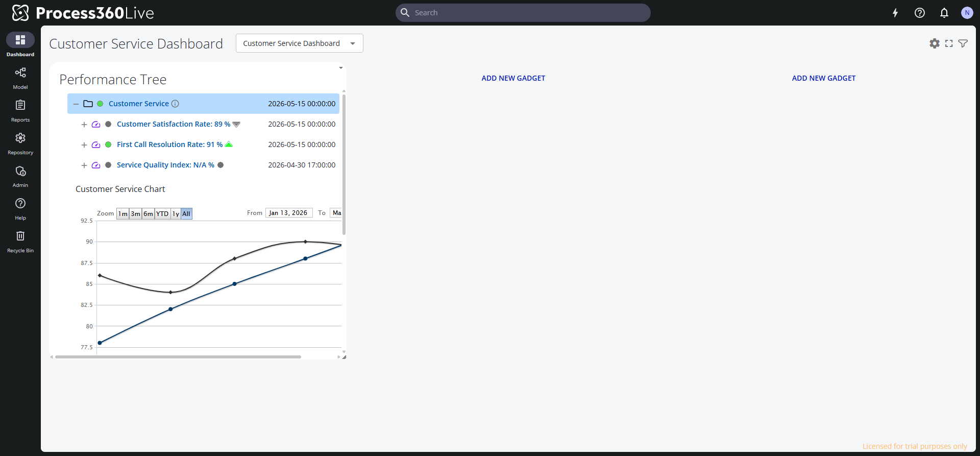Open the Model sidebar section

coord(20,78)
